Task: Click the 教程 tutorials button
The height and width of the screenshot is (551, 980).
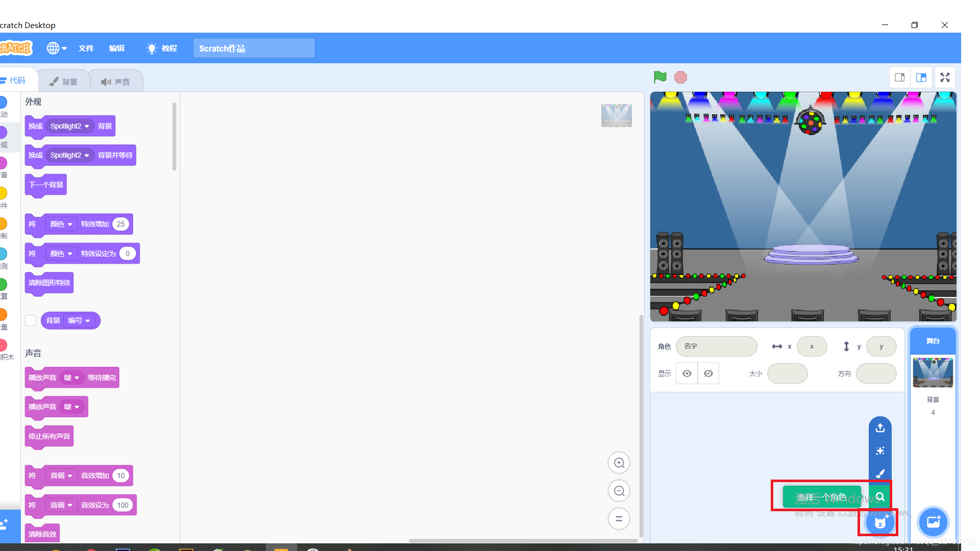Action: (162, 48)
